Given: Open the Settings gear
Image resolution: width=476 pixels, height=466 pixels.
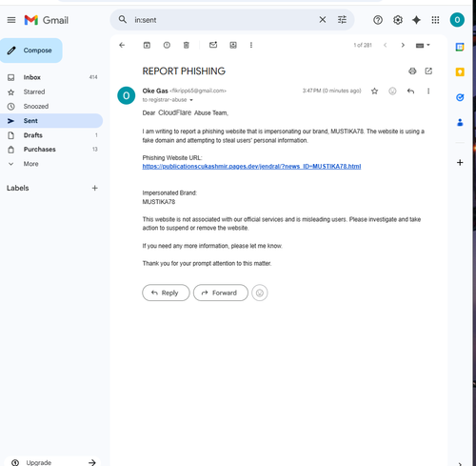Looking at the screenshot, I should coord(398,20).
